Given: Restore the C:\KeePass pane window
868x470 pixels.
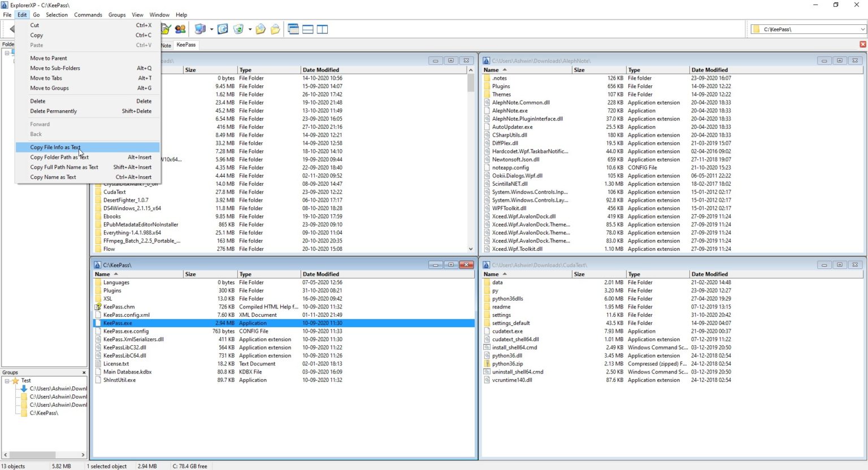Looking at the screenshot, I should 450,264.
